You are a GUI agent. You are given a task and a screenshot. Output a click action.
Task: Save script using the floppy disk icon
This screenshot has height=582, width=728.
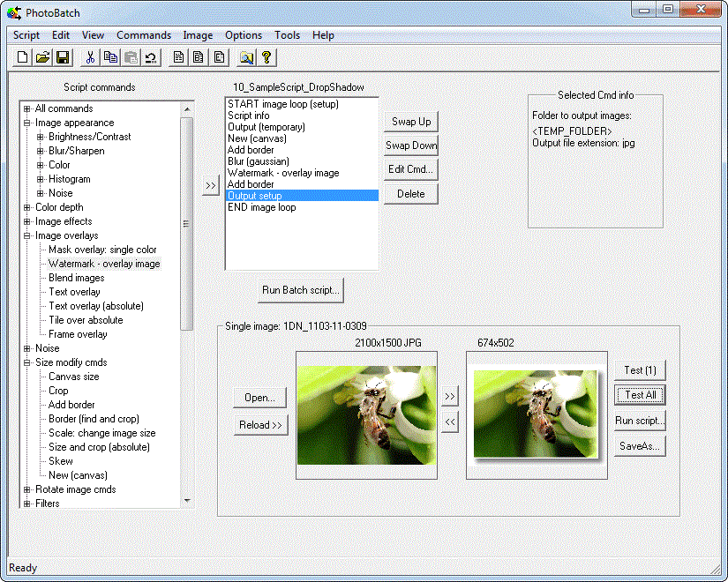pyautogui.click(x=62, y=57)
